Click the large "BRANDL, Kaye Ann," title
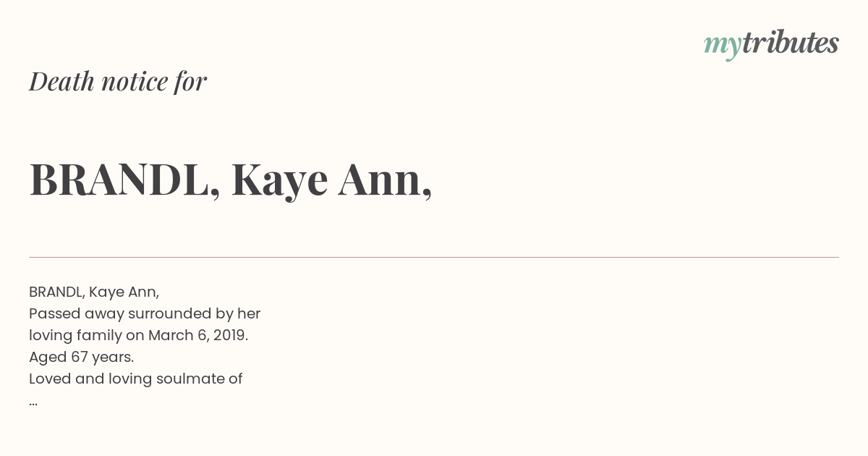The height and width of the screenshot is (456, 868). tap(231, 180)
